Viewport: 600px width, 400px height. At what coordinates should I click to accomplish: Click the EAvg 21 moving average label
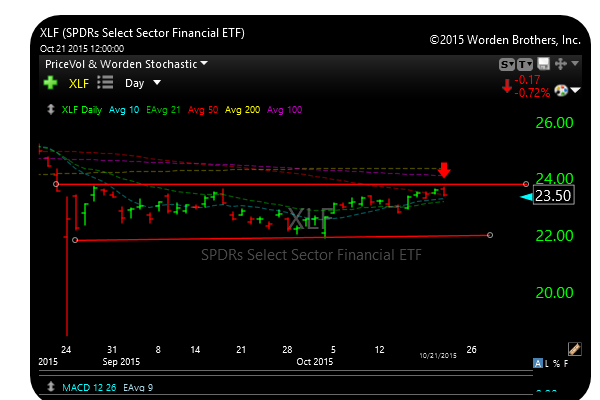pos(163,110)
